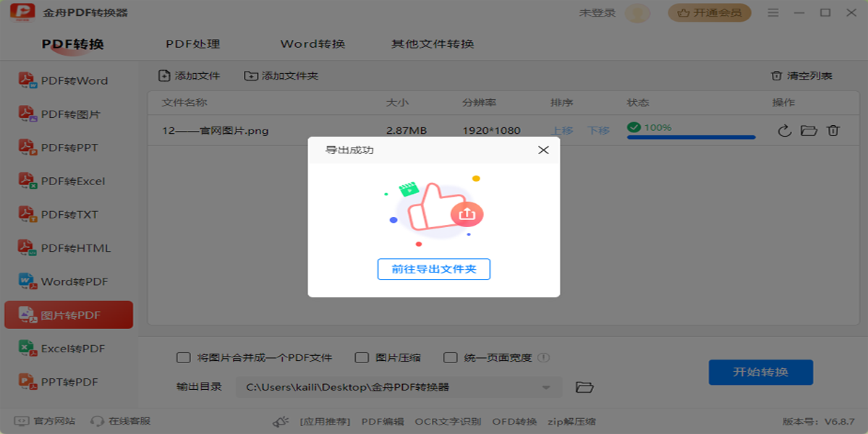The height and width of the screenshot is (434, 868).
Task: Click 上移 in the file row
Action: pos(562,131)
